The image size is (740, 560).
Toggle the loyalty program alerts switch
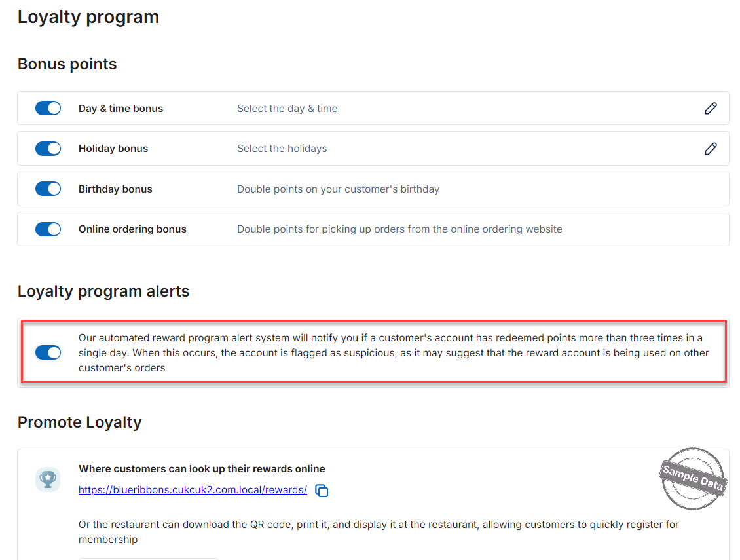48,352
